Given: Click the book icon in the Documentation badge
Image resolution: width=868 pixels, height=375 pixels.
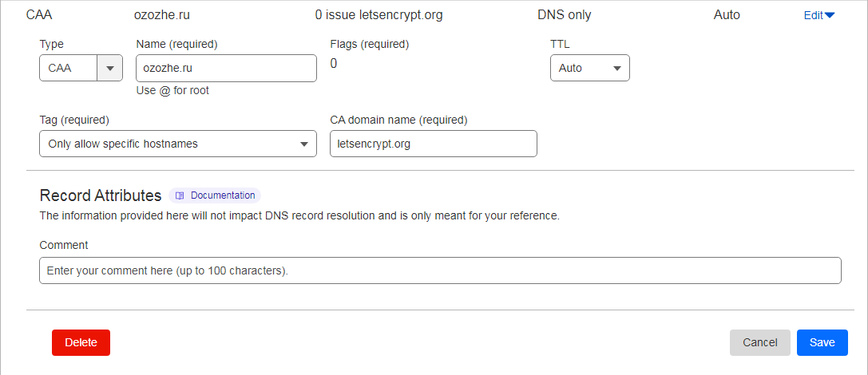Looking at the screenshot, I should 180,195.
